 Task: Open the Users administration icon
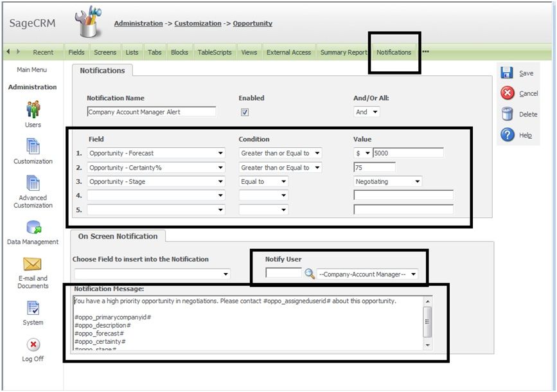(33, 109)
